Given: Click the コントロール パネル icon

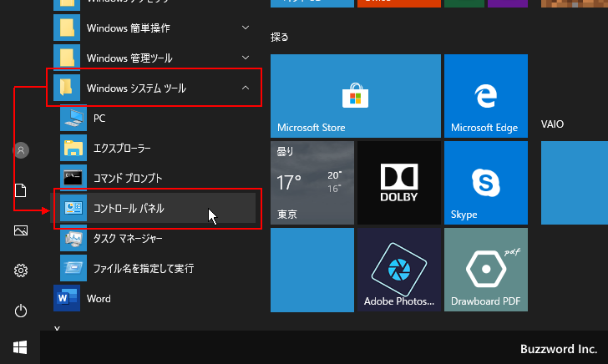Looking at the screenshot, I should pos(73,208).
